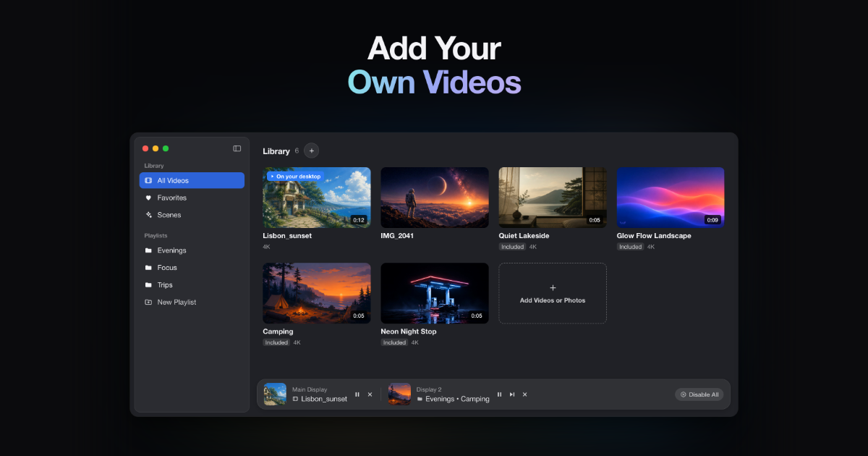Click "Lisbon_sunset" in the Main Display bar
This screenshot has height=456, width=868.
324,399
